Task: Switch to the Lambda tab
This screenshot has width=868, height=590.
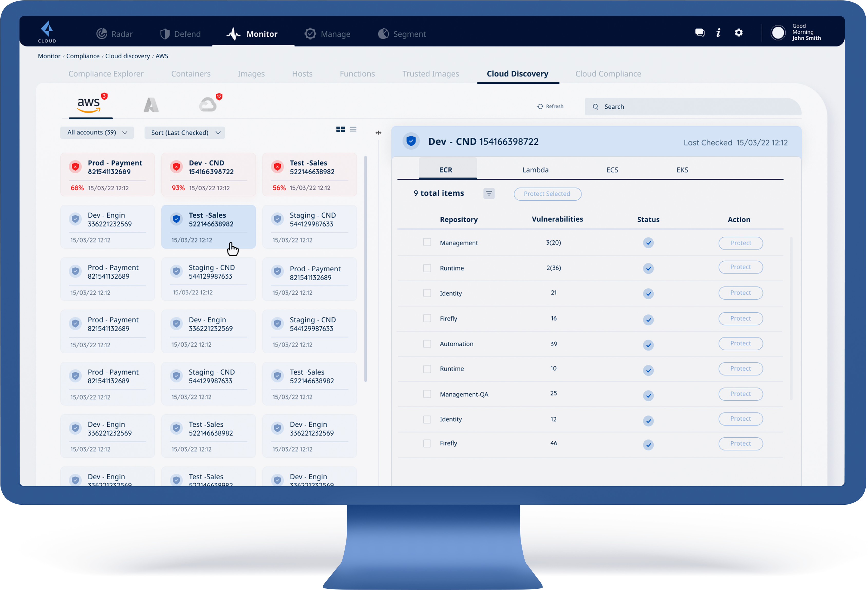Action: 535,170
